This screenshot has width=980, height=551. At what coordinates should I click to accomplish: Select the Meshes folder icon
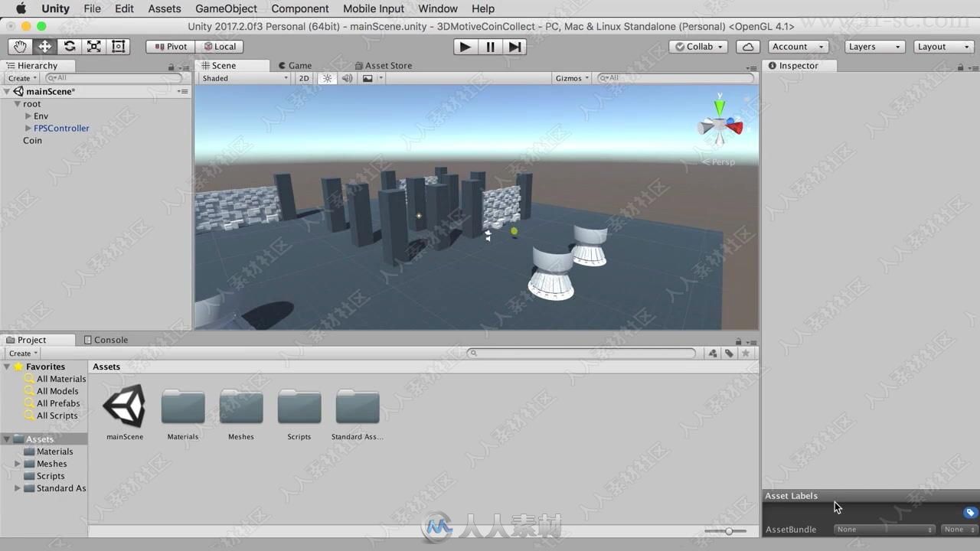241,406
